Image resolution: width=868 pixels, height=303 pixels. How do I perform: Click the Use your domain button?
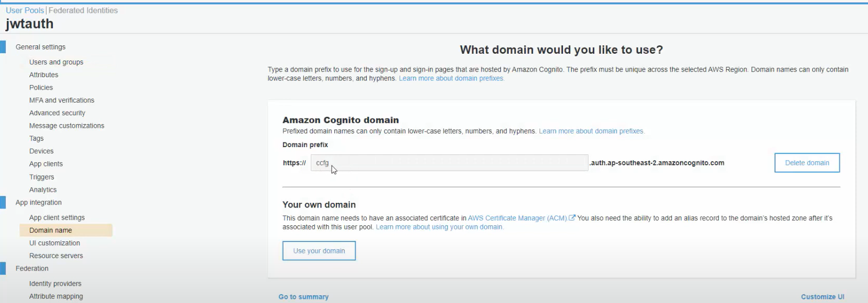point(319,251)
